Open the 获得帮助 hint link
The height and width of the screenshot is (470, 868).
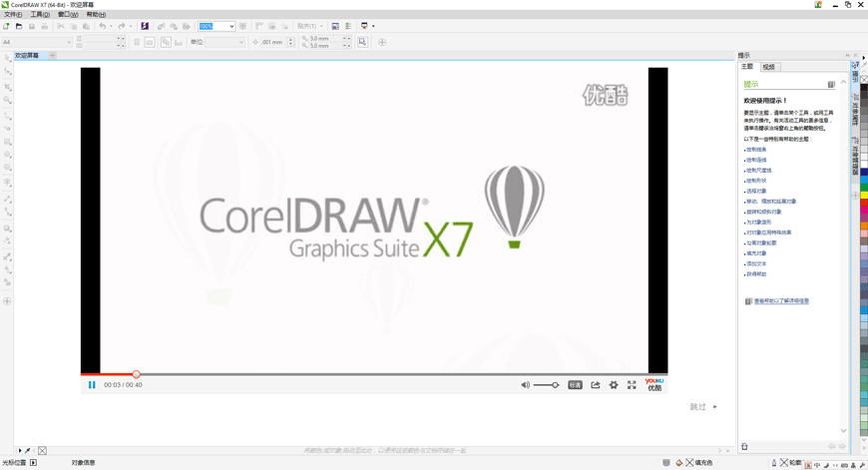coord(756,274)
